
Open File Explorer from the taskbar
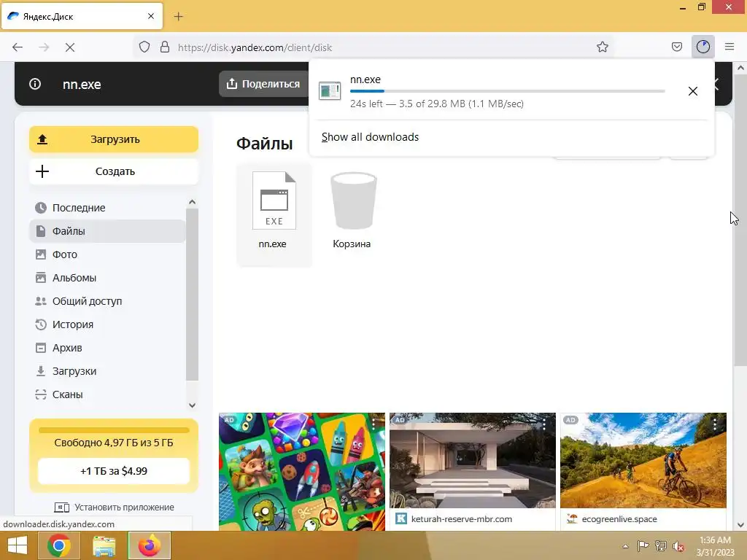104,545
